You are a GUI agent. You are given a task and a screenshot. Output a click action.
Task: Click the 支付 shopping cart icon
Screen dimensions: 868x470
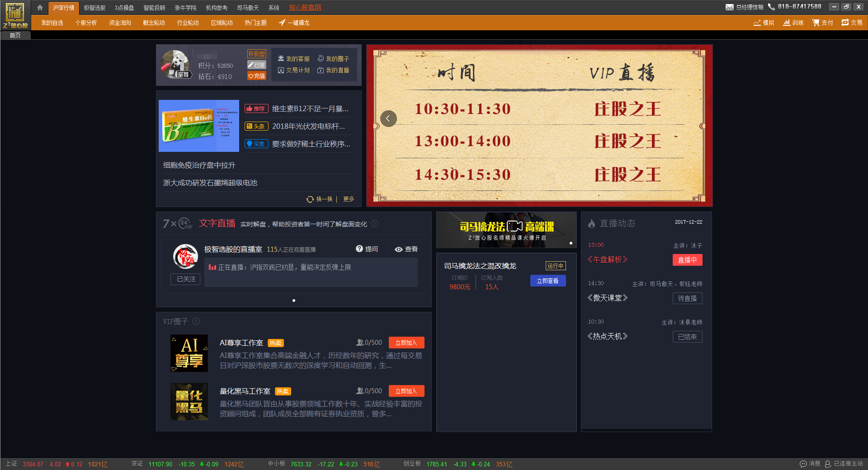[816, 23]
